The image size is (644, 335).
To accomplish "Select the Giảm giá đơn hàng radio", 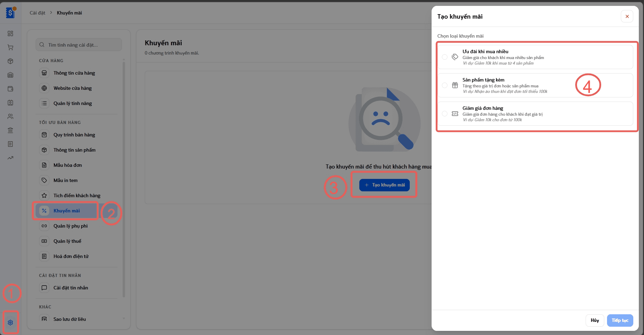I will [445, 114].
